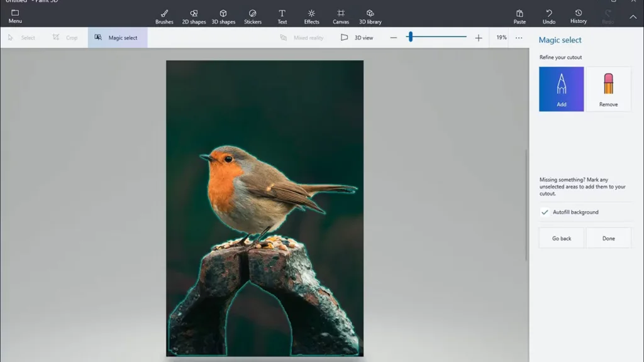644x362 pixels.
Task: Open the Canvas settings
Action: point(341,17)
